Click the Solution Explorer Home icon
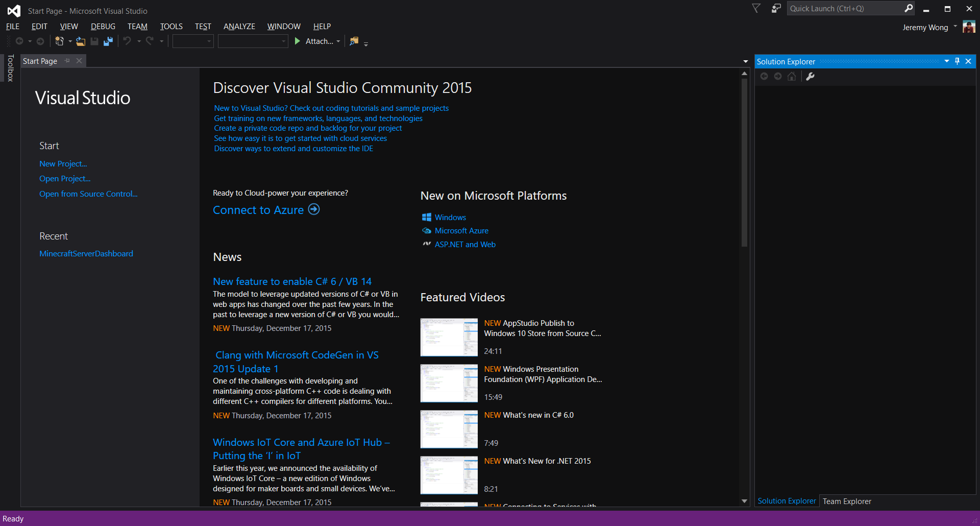This screenshot has height=526, width=980. (792, 77)
